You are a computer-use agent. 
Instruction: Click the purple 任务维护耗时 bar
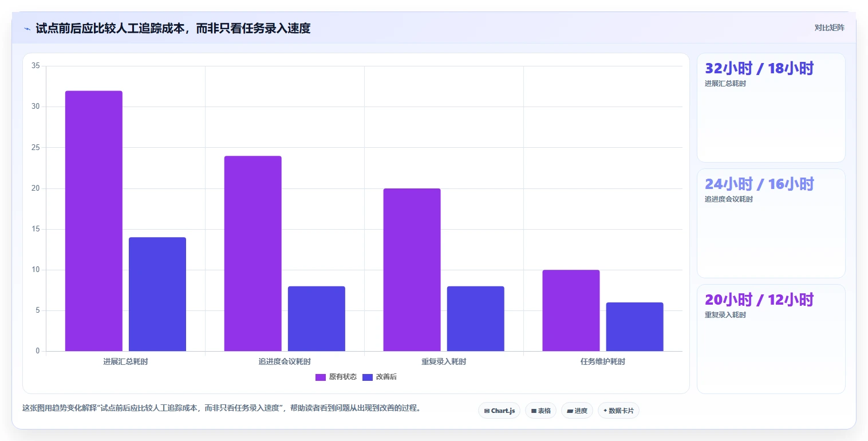tap(571, 310)
